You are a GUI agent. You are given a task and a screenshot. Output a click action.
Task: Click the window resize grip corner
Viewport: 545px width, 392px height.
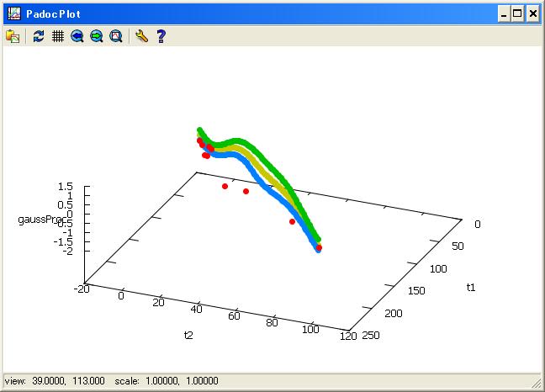tap(537, 384)
